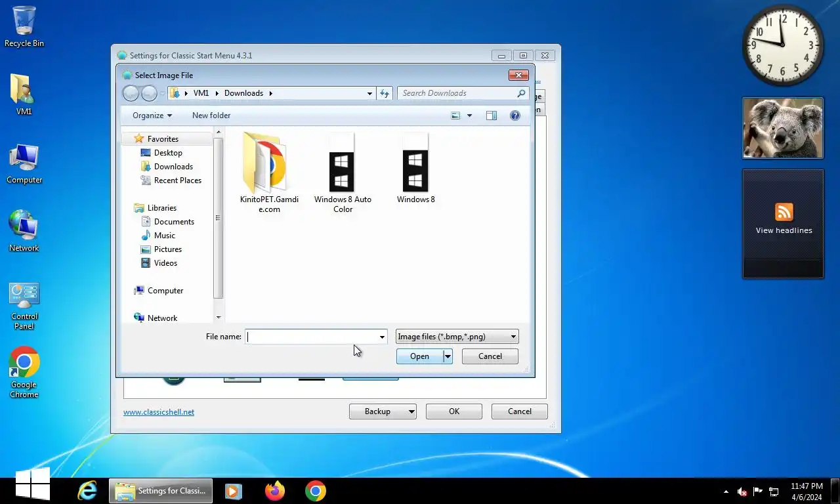Click the Forward navigation arrow

tap(150, 93)
